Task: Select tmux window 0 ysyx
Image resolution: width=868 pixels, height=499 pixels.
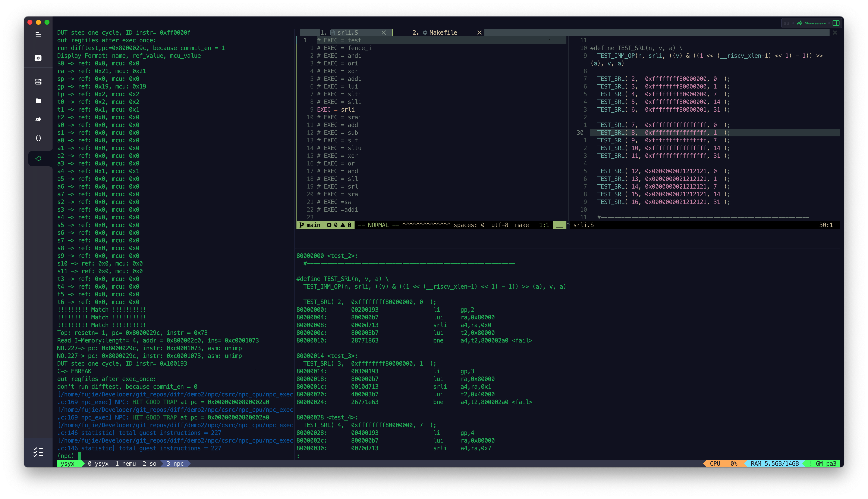Action: click(x=98, y=464)
